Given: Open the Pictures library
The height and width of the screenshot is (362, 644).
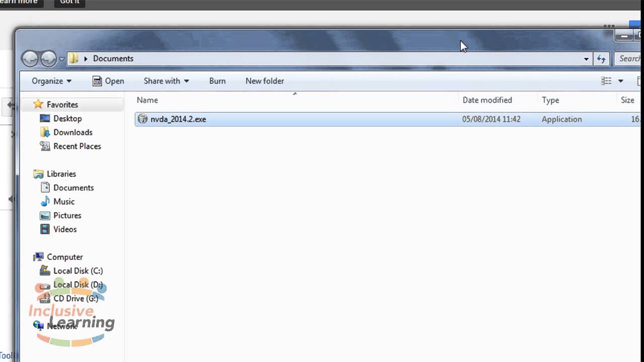Looking at the screenshot, I should tap(67, 215).
